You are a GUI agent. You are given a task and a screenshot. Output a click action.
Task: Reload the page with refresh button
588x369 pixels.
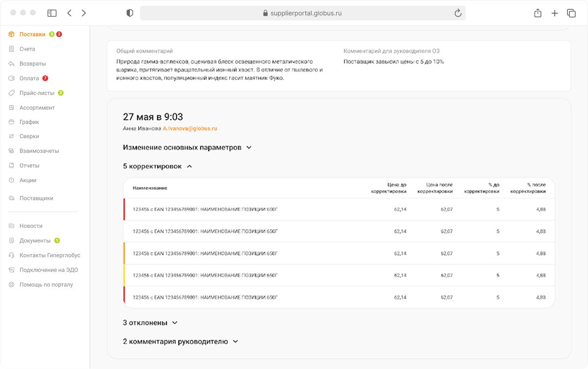click(458, 13)
